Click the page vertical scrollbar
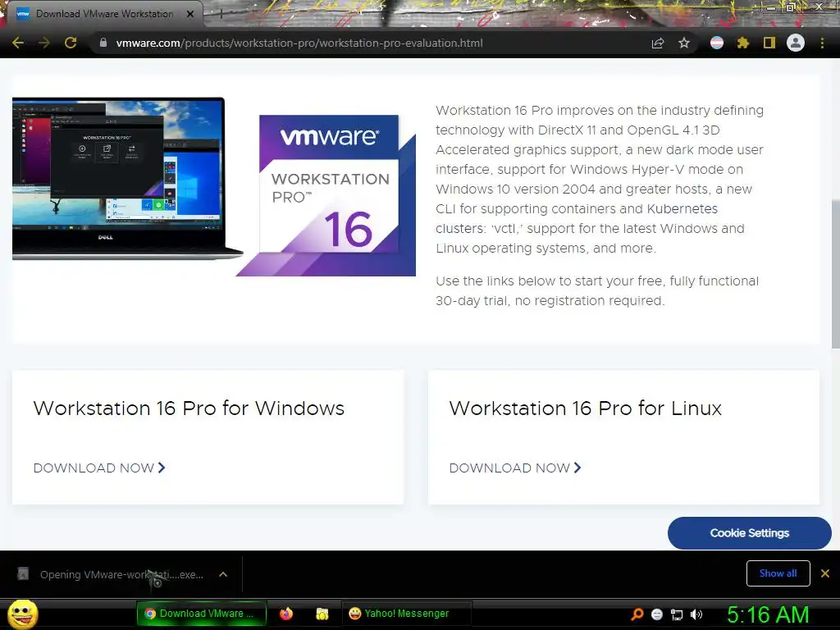Viewport: 840px width, 630px height. coord(835,274)
